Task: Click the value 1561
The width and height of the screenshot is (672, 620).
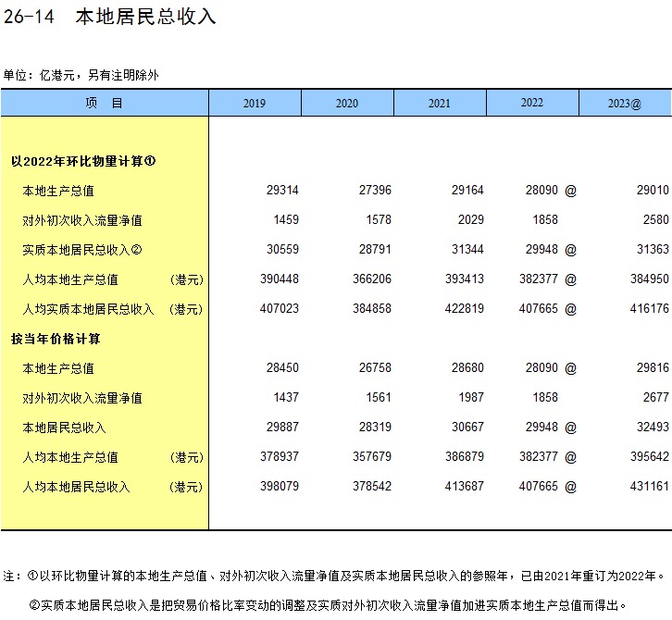Action: (379, 398)
